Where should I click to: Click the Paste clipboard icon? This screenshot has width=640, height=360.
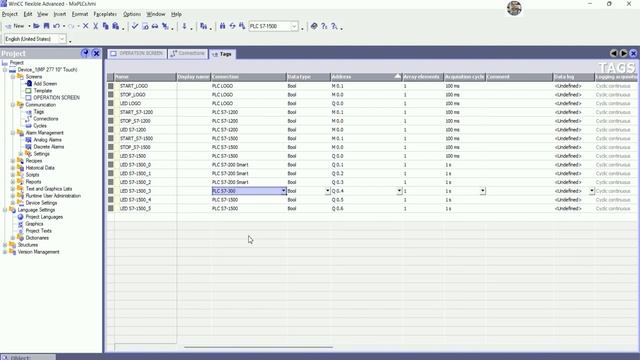point(116,26)
